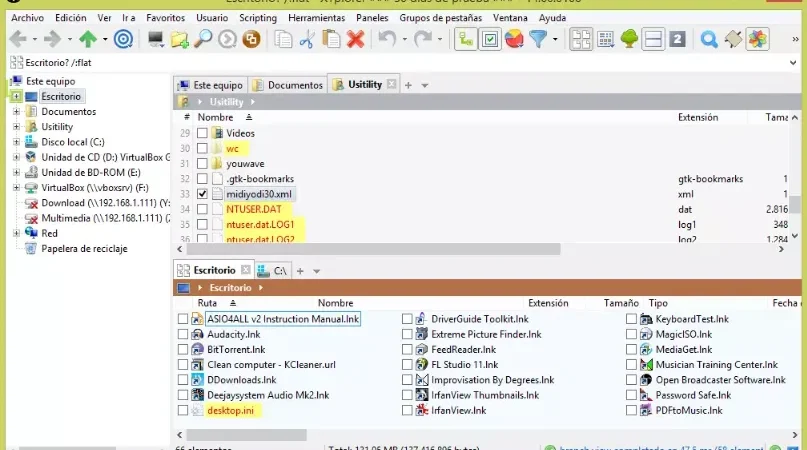This screenshot has width=807, height=450.
Task: Click the top pane horizontal scrollbar
Action: pyautogui.click(x=373, y=249)
